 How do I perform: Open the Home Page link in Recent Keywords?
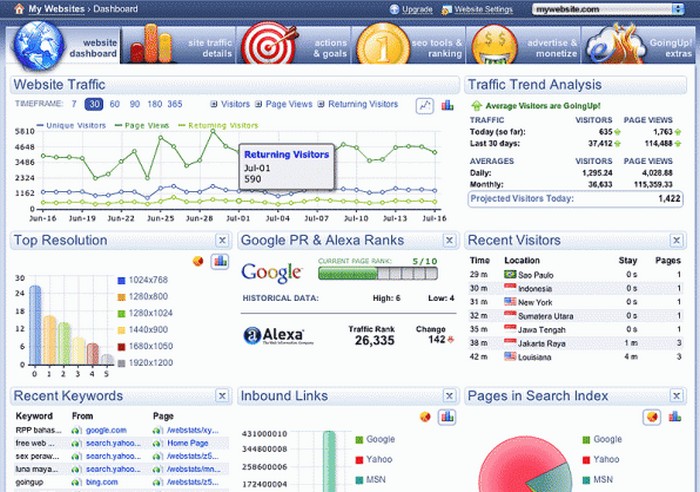[188, 443]
